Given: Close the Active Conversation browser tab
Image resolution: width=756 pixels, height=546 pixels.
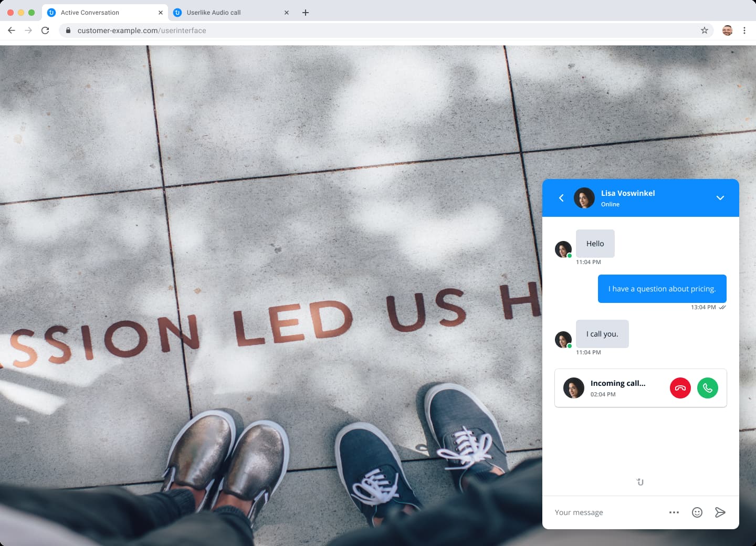Looking at the screenshot, I should tap(161, 13).
